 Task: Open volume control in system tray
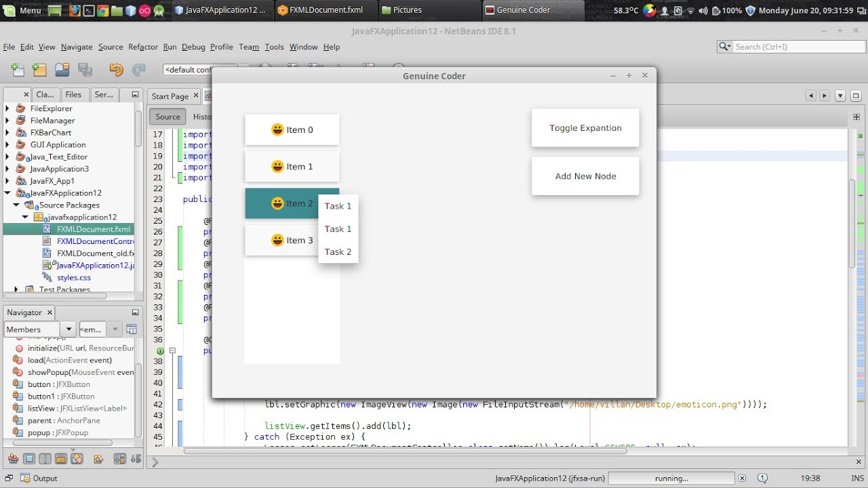703,10
